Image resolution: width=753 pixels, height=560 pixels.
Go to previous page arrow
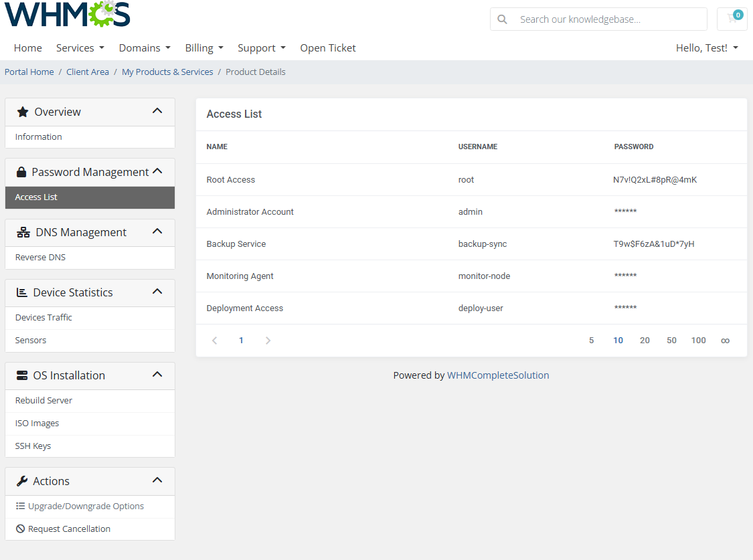[215, 341]
